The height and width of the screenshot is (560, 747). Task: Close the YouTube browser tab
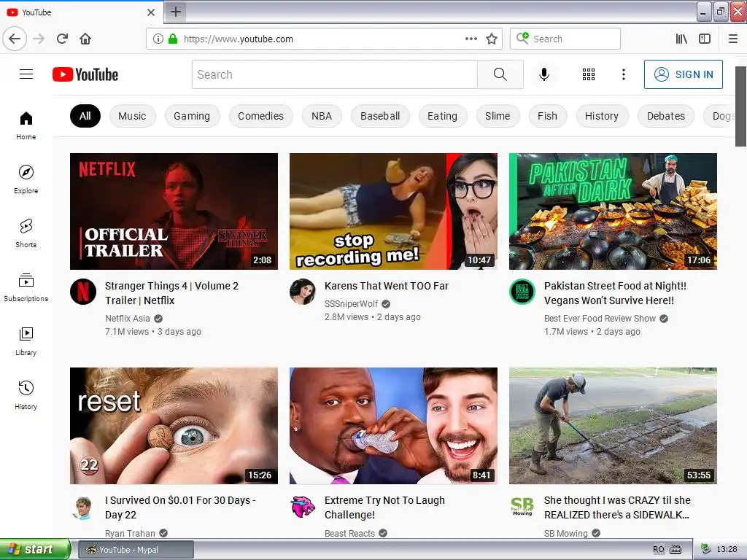150,12
